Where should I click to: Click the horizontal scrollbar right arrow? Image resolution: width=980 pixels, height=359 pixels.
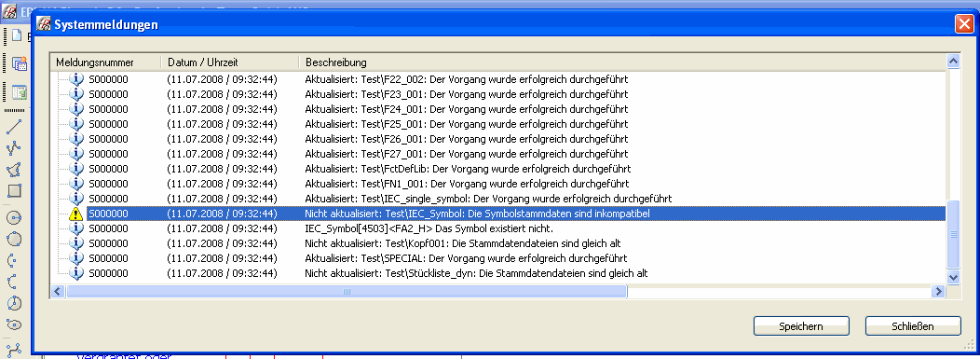938,292
